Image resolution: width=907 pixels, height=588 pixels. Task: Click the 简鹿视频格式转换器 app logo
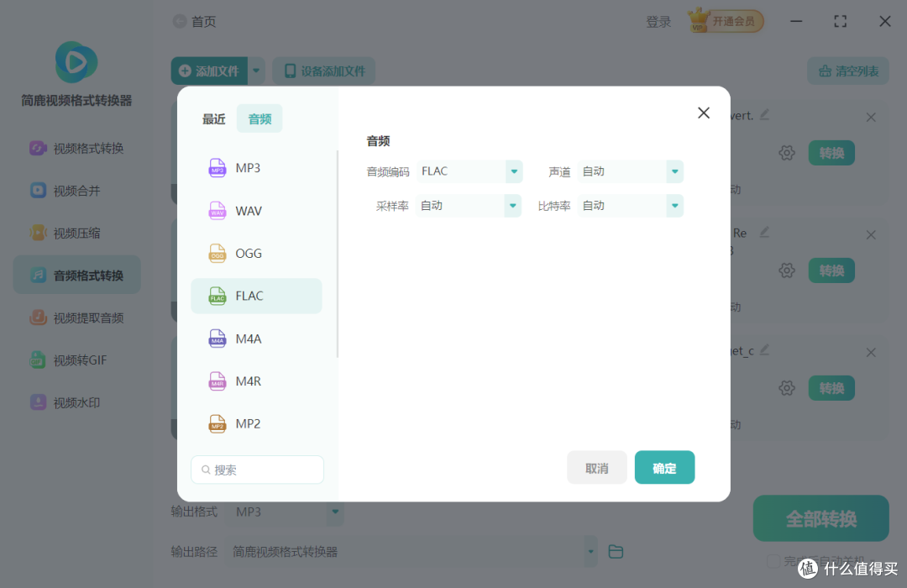76,62
